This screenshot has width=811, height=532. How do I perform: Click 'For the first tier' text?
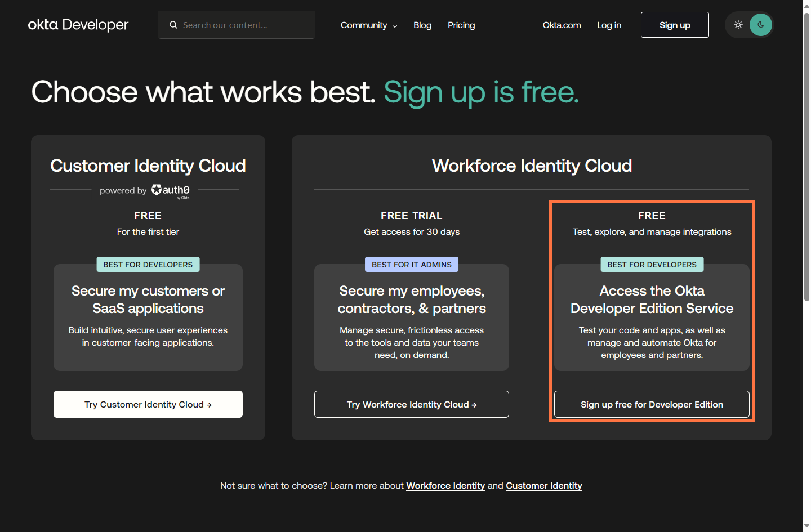click(x=148, y=231)
